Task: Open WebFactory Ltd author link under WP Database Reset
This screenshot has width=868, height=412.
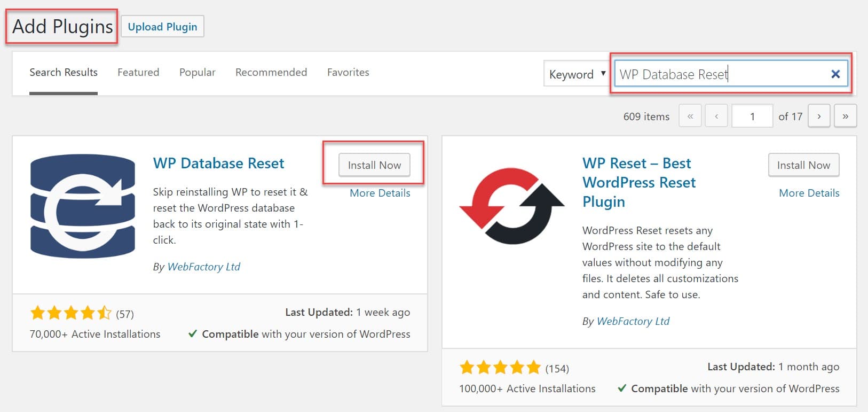Action: coord(204,267)
